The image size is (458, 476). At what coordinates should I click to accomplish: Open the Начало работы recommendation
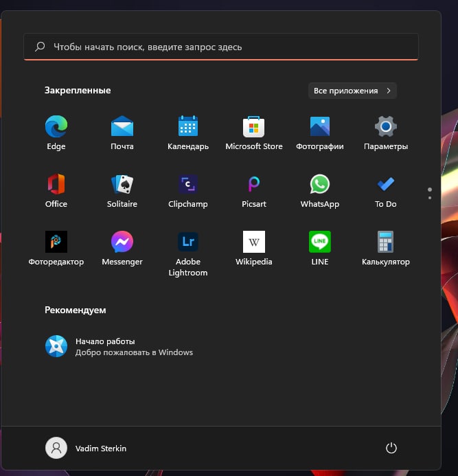(119, 346)
